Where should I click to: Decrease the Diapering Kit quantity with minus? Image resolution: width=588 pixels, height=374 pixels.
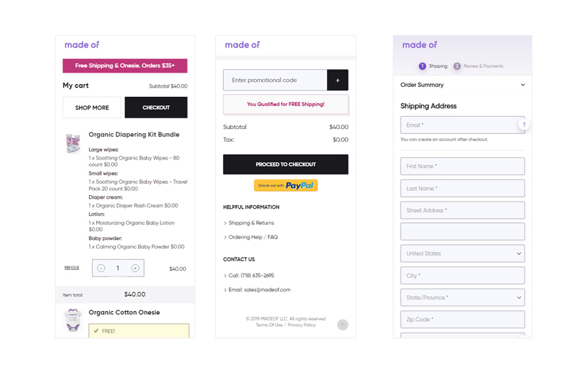click(x=101, y=269)
